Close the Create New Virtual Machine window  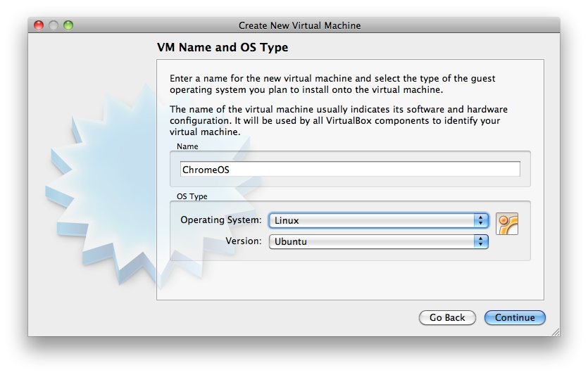39,25
